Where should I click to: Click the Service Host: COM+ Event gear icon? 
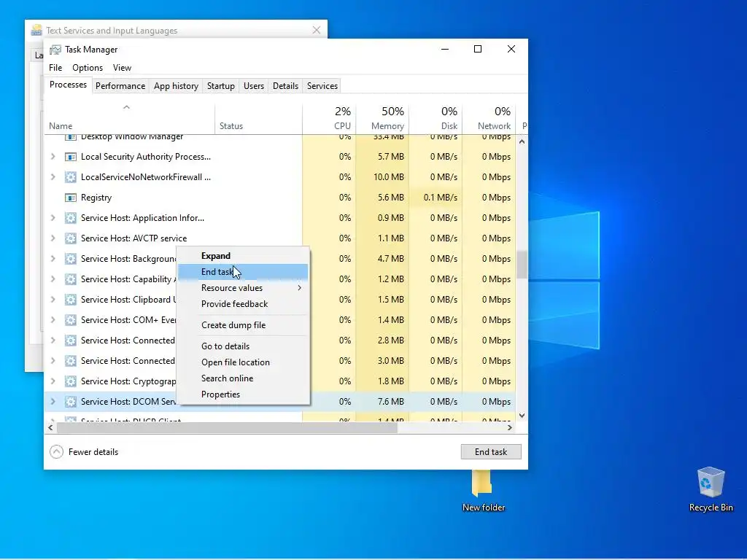click(x=71, y=320)
